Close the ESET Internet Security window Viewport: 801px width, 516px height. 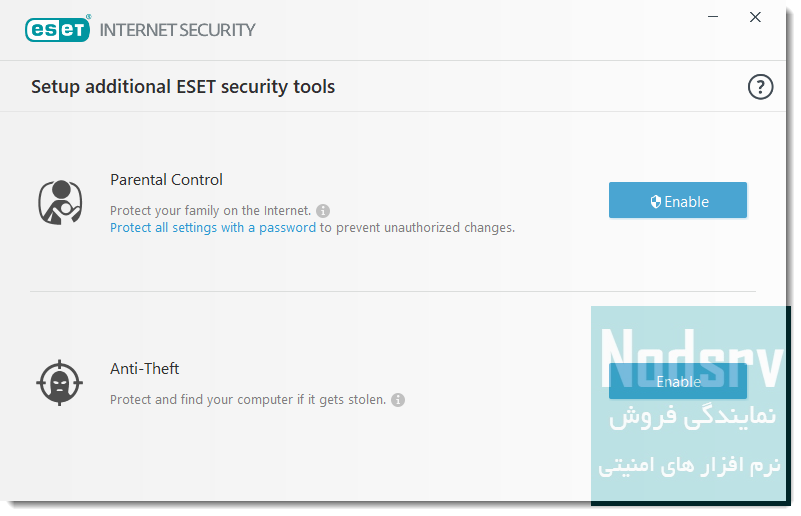(756, 17)
